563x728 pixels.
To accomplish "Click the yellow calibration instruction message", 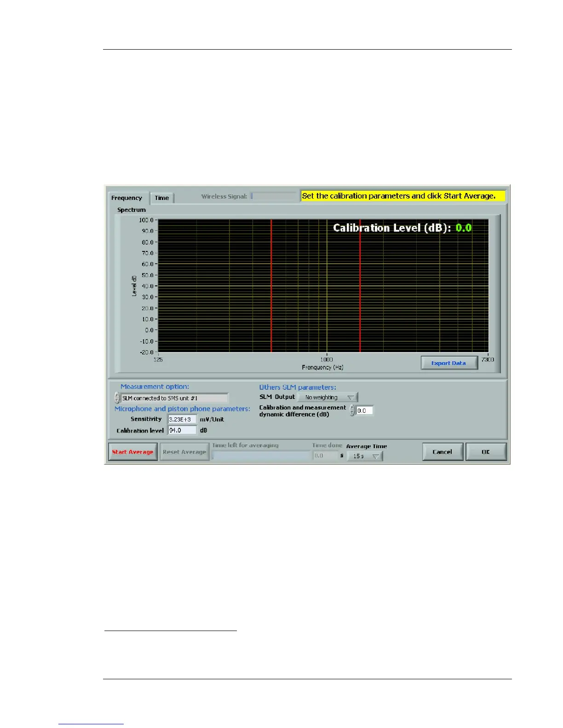I will pyautogui.click(x=403, y=196).
